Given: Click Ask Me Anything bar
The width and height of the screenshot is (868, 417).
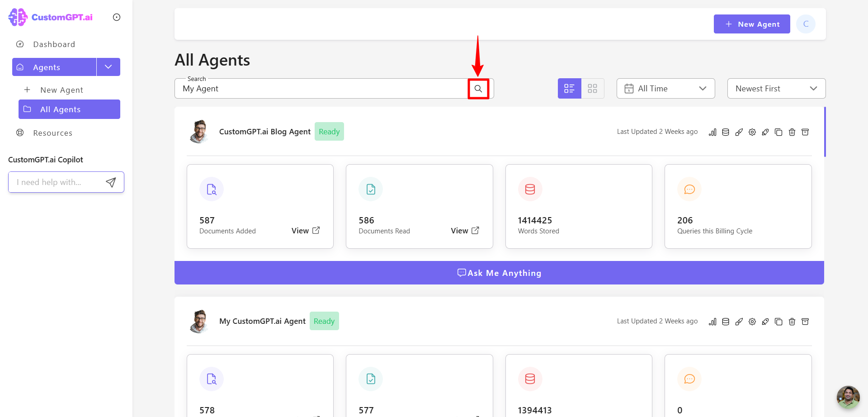Looking at the screenshot, I should pos(499,273).
